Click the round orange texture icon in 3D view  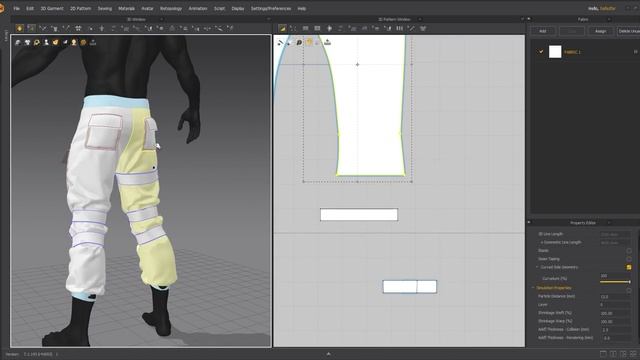(x=83, y=42)
